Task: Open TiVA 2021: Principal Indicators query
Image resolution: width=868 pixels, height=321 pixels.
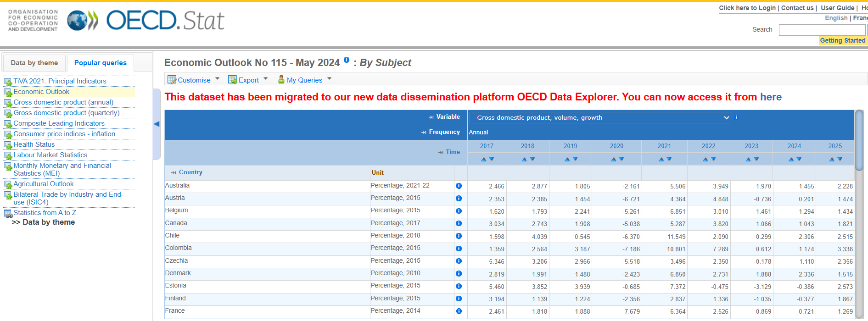Action: pyautogui.click(x=60, y=81)
